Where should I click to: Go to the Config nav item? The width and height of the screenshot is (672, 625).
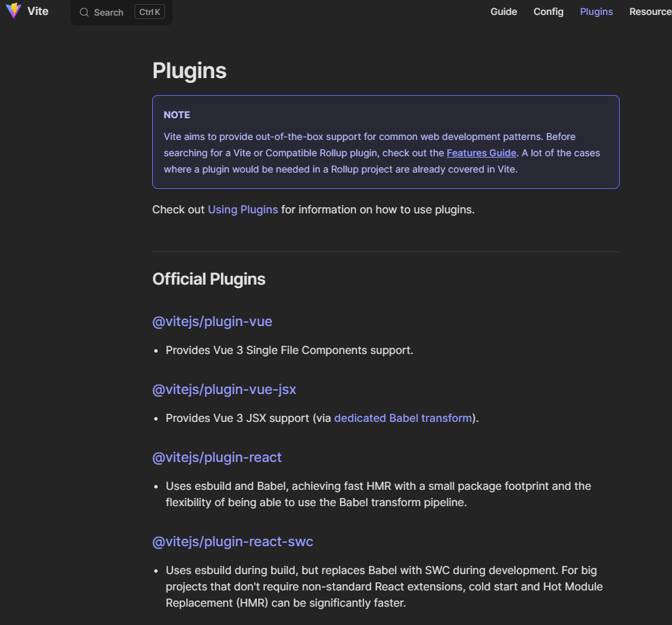[x=548, y=12]
